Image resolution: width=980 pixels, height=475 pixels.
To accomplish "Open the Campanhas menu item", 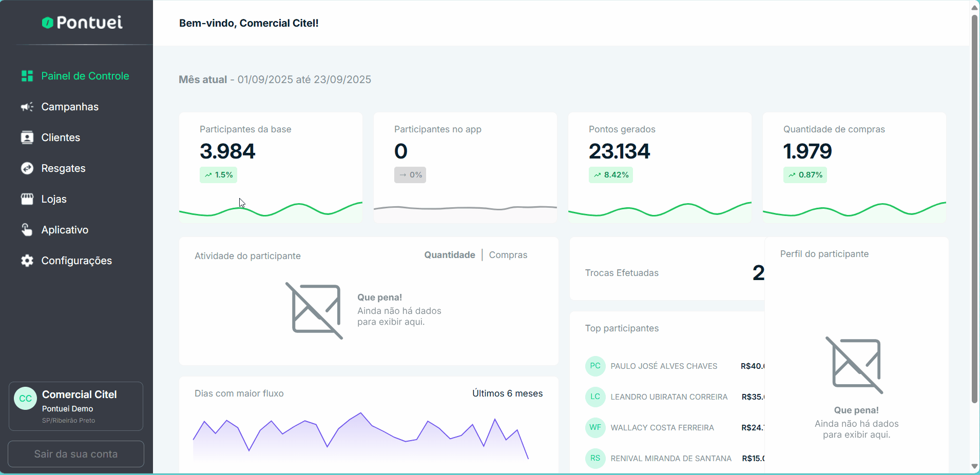I will coord(70,107).
